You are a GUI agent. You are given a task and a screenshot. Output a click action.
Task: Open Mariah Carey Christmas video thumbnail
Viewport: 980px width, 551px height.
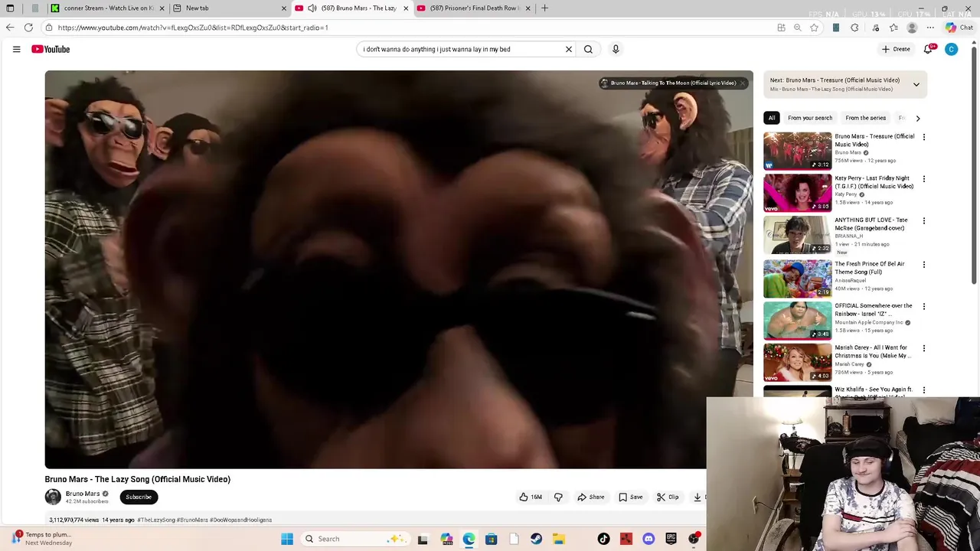tap(797, 363)
